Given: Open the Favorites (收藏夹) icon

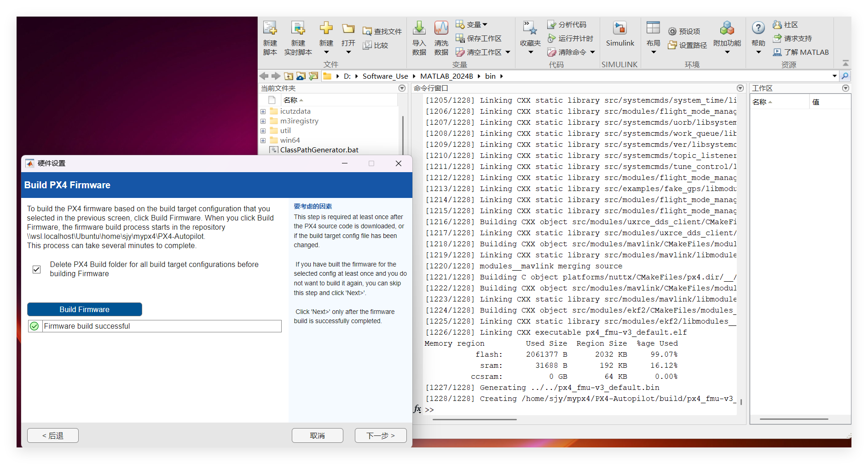Looking at the screenshot, I should click(530, 29).
